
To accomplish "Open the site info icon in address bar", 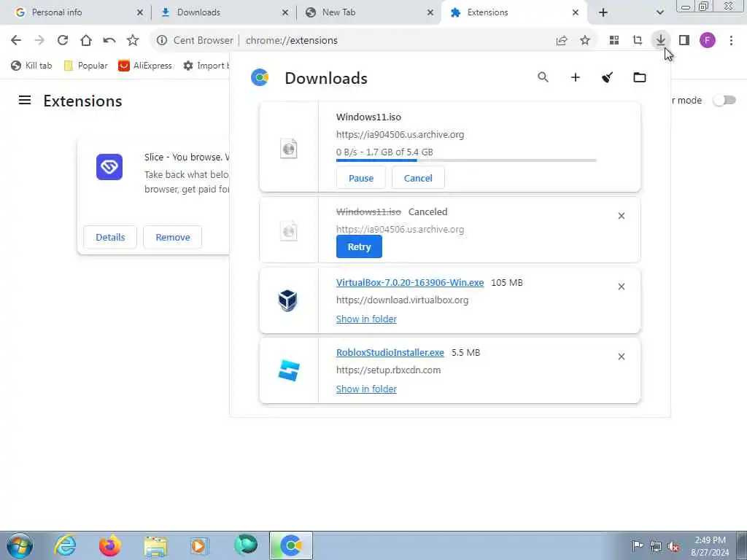I will 162,41.
